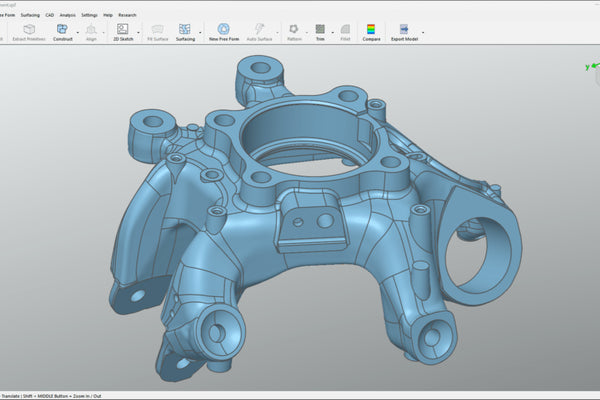The height and width of the screenshot is (400, 600).
Task: Click the Fit Surface toolbar icon
Action: [157, 30]
